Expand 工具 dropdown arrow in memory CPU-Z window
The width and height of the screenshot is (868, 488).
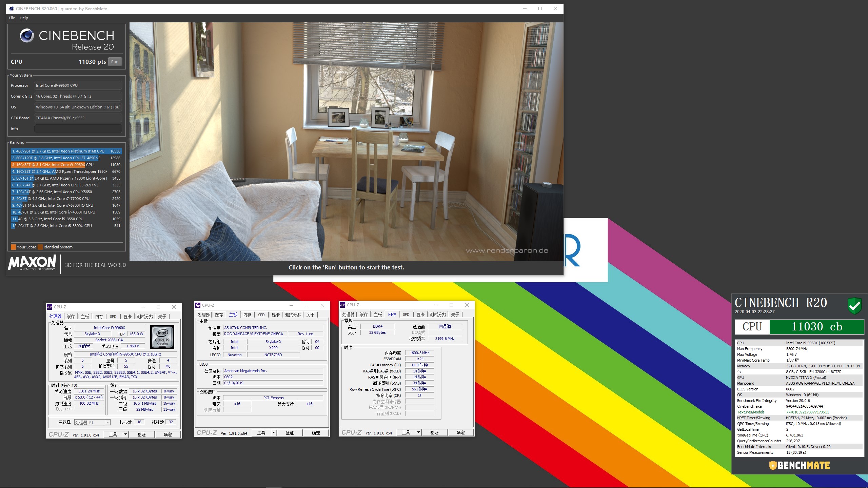pyautogui.click(x=418, y=432)
